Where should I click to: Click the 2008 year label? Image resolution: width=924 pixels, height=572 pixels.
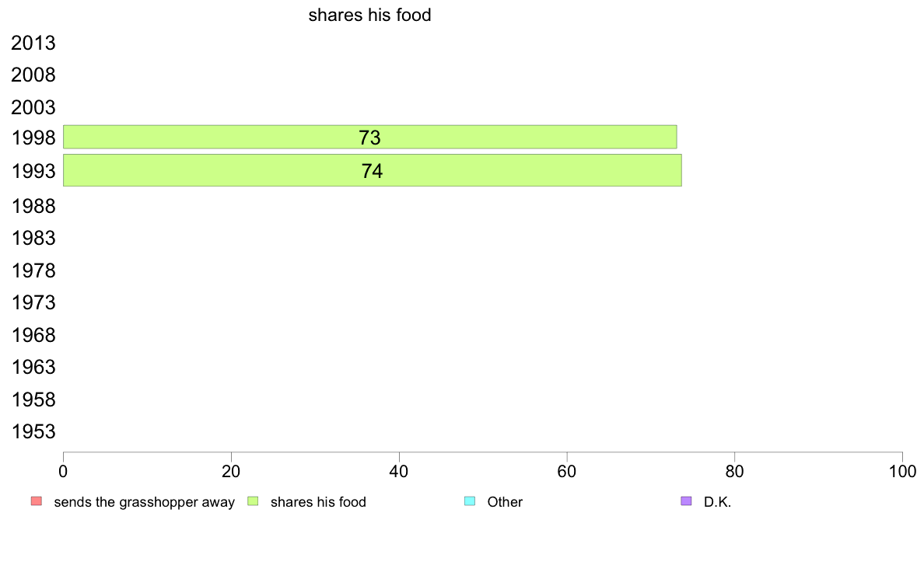(33, 75)
